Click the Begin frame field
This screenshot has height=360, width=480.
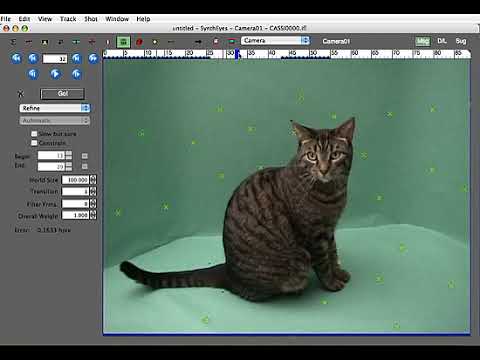click(51, 156)
